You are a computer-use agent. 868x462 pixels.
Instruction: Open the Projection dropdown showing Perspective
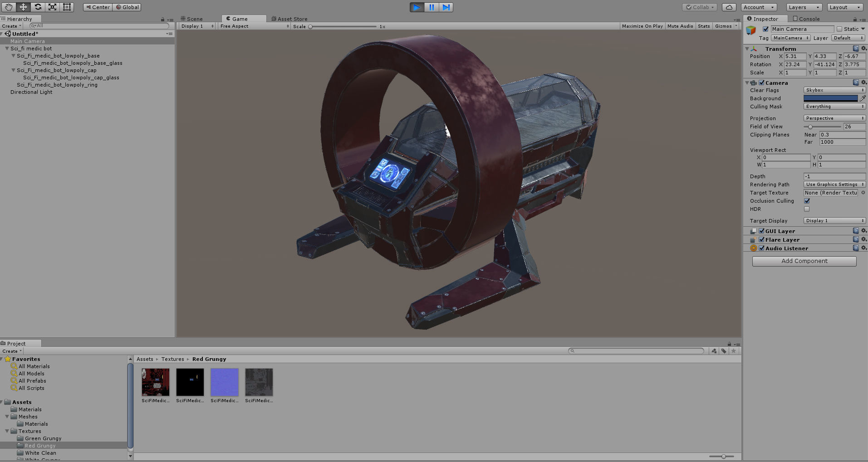(834, 118)
